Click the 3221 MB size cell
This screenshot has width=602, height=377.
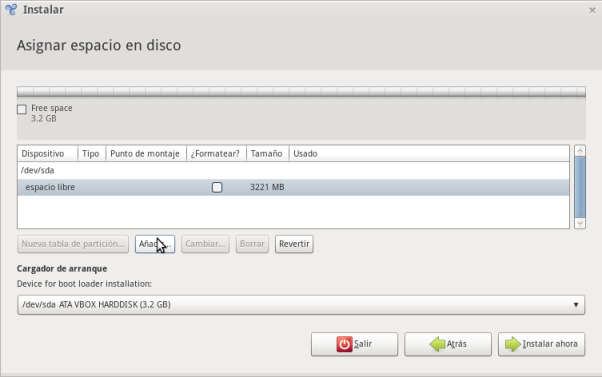tap(267, 187)
